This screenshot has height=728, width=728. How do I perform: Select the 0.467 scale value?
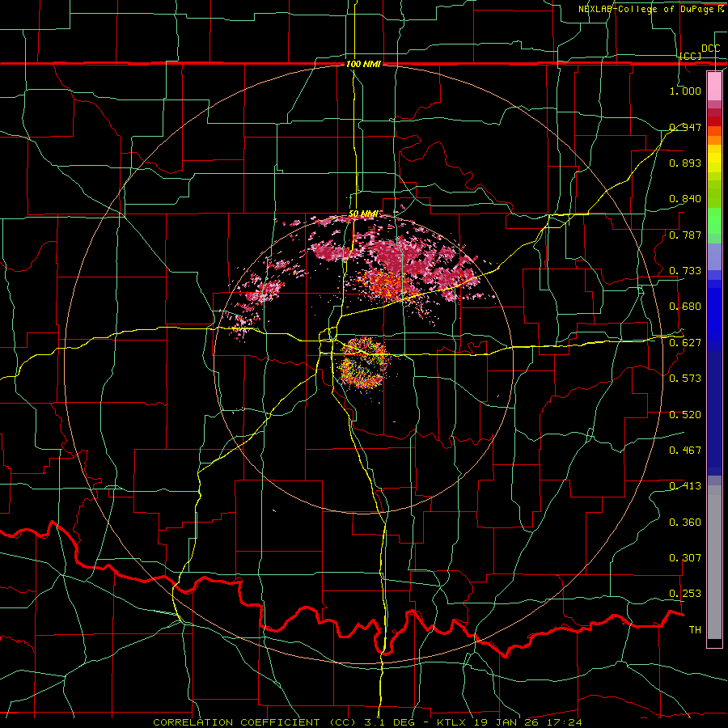point(685,450)
